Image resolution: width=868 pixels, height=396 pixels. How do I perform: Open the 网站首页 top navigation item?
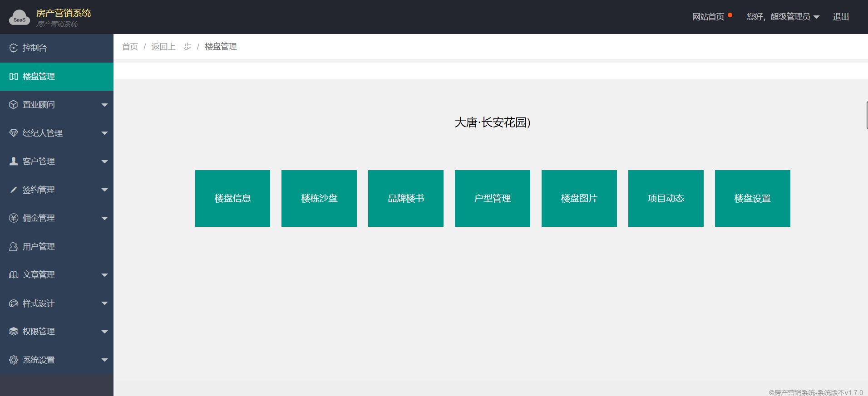tap(708, 17)
